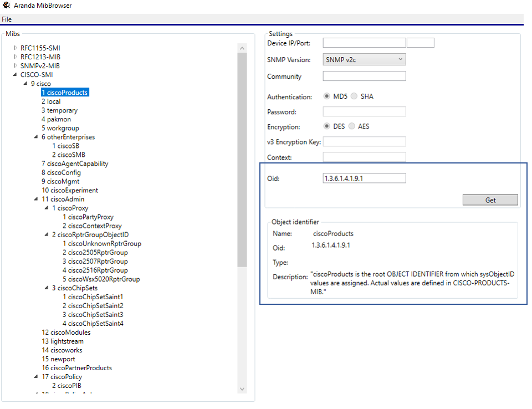Collapse the 17 ciscoPolicy node

[36, 376]
